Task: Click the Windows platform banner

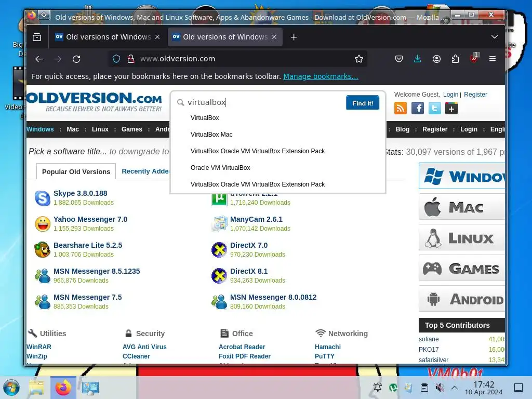Action: click(462, 176)
